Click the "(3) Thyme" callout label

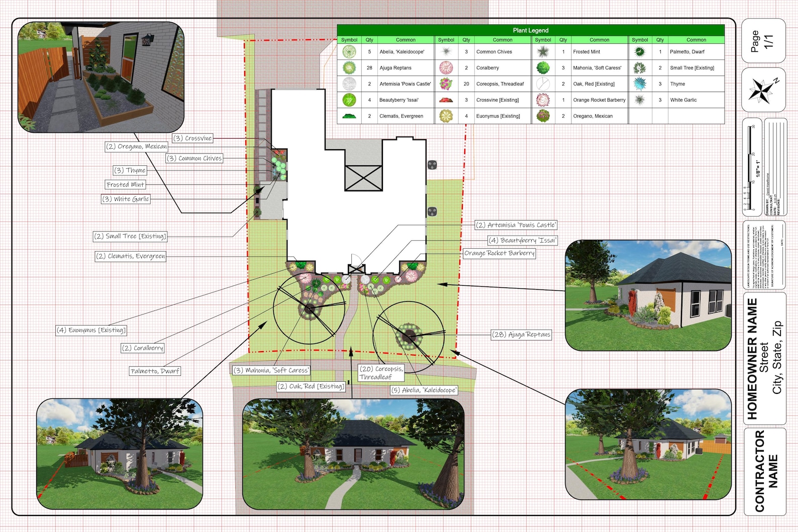tap(130, 170)
